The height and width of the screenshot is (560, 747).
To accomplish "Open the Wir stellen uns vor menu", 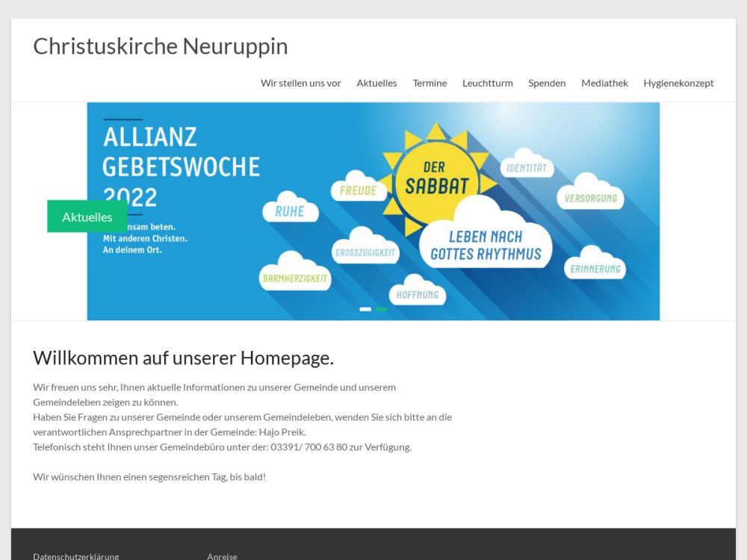I will tap(300, 83).
